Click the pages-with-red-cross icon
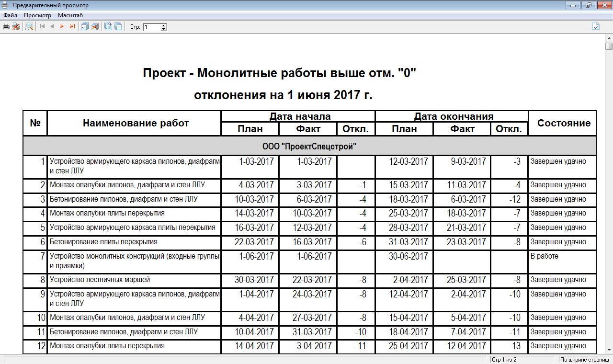Screen dimensions: 613x364 [95, 27]
